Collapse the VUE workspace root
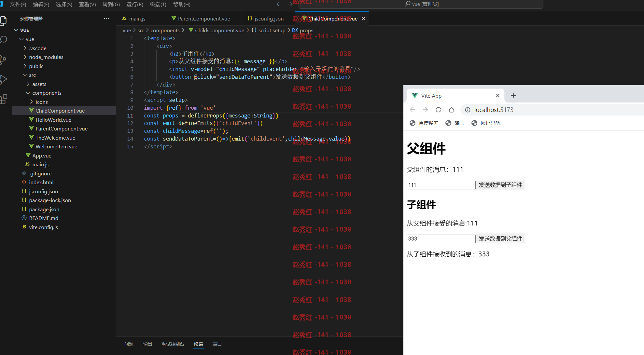This screenshot has height=355, width=644. click(16, 30)
